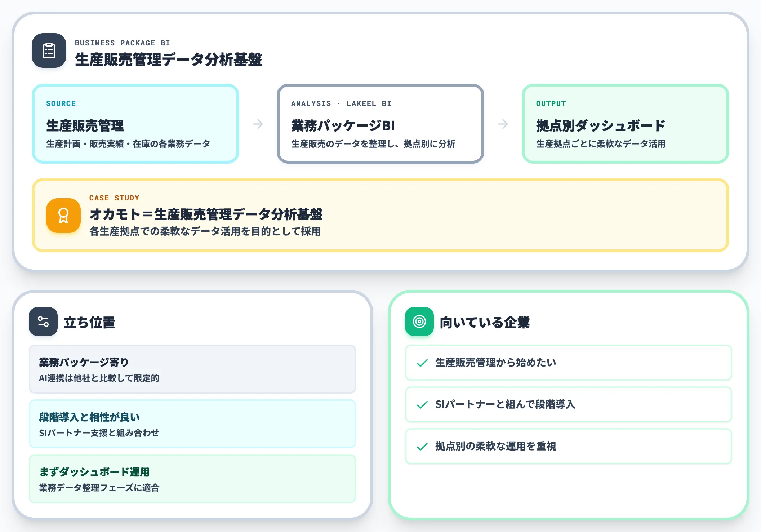This screenshot has width=761, height=532.
Task: Click the OUTPUT label
Action: pos(551,103)
